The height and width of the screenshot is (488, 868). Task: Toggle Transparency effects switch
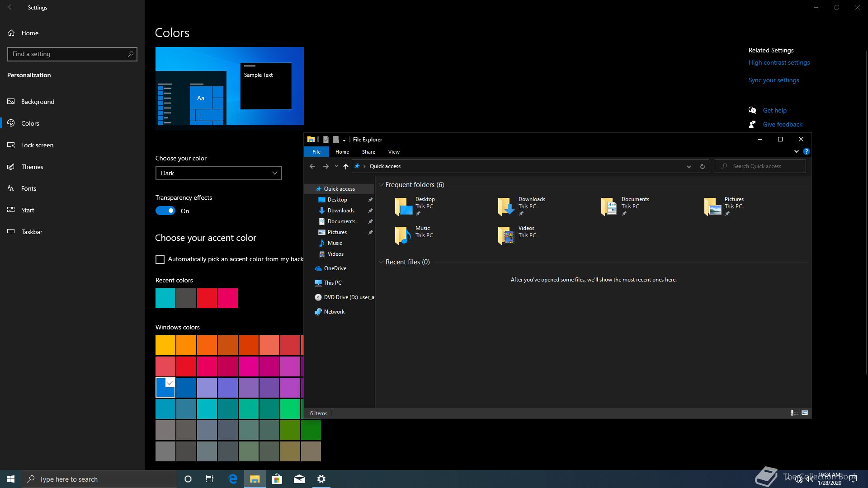[165, 211]
